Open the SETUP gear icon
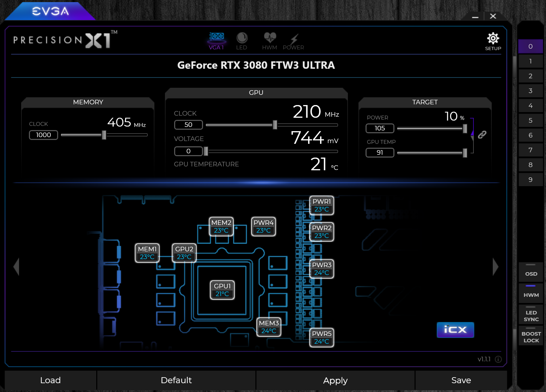The height and width of the screenshot is (392, 546). (x=493, y=42)
